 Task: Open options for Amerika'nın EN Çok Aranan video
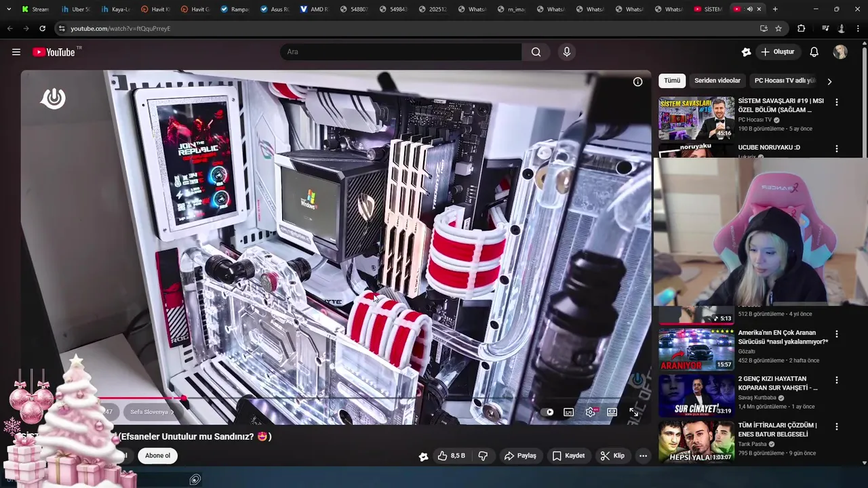(x=836, y=334)
